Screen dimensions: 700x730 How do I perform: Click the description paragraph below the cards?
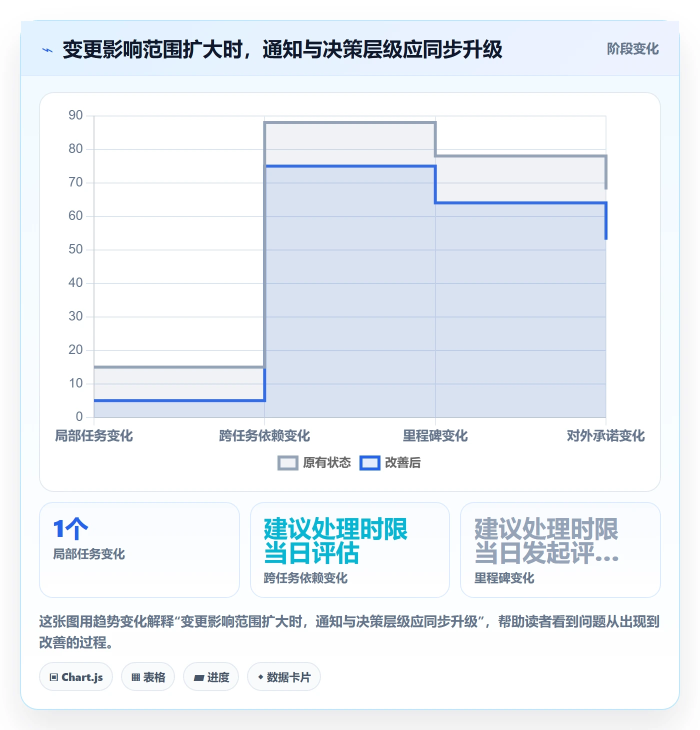(x=349, y=632)
